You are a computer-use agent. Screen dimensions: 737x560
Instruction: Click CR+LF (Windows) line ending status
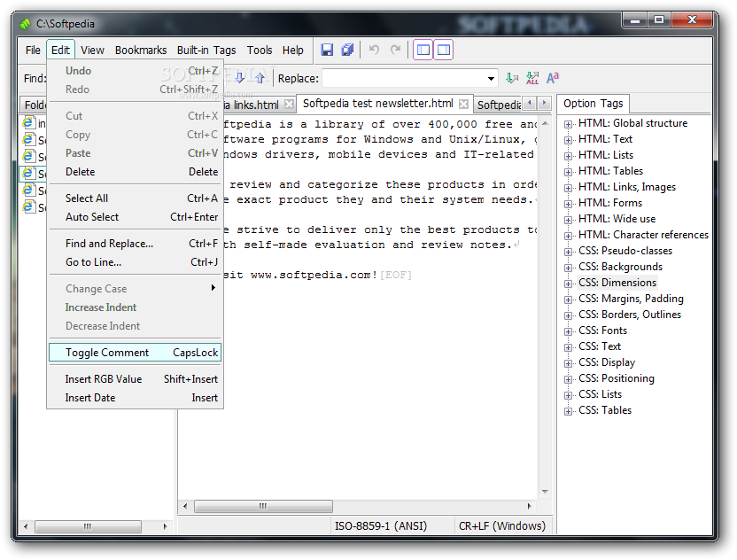[x=502, y=525]
